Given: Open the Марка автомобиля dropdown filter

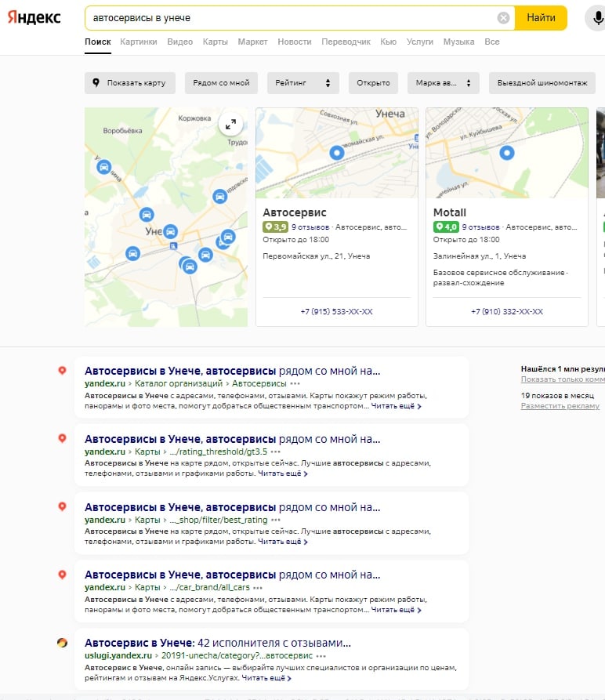Looking at the screenshot, I should (443, 82).
